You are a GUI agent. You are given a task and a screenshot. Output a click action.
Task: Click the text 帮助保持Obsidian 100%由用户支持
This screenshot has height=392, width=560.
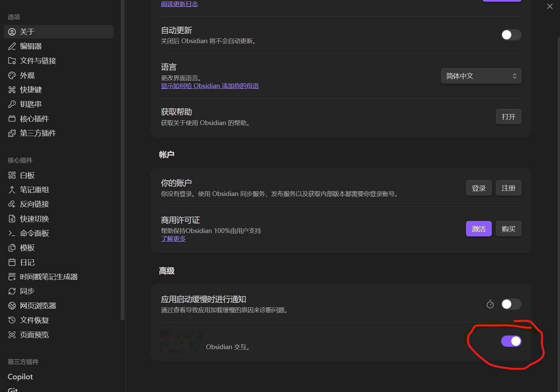pyautogui.click(x=211, y=231)
